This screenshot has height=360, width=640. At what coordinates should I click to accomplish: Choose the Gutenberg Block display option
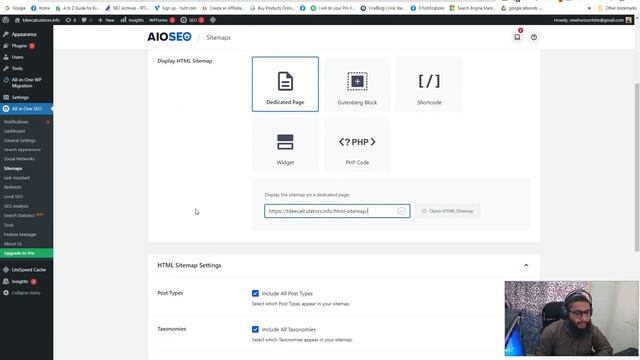point(357,84)
